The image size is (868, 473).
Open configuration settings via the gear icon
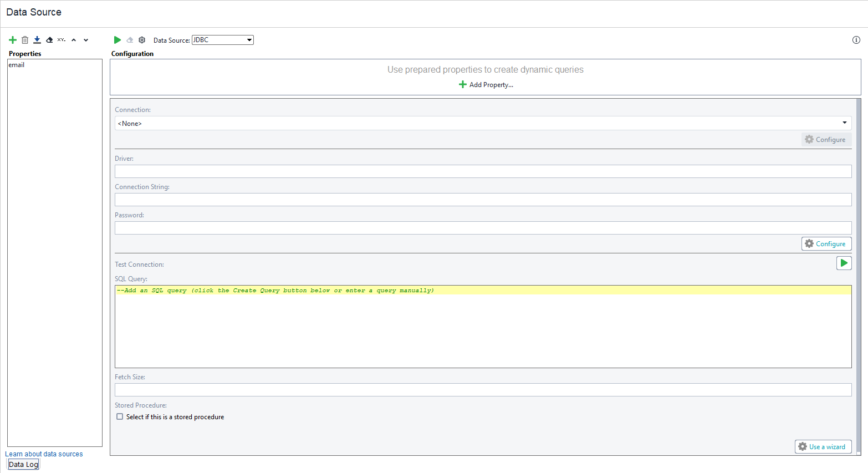[141, 39]
